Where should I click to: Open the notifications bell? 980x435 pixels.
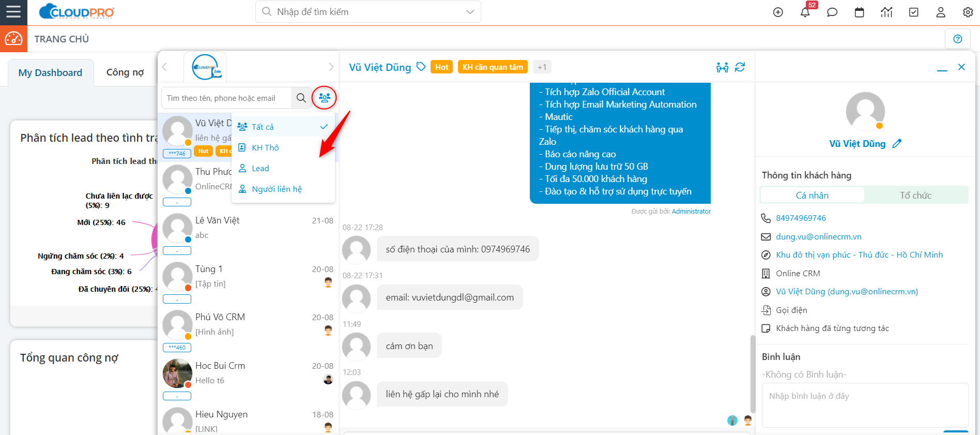pos(805,12)
